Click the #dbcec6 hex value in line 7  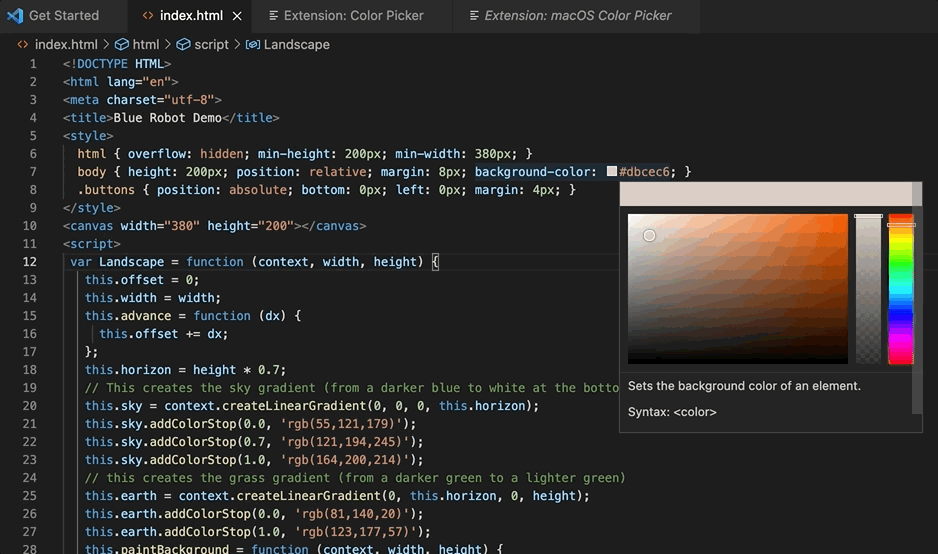[645, 172]
